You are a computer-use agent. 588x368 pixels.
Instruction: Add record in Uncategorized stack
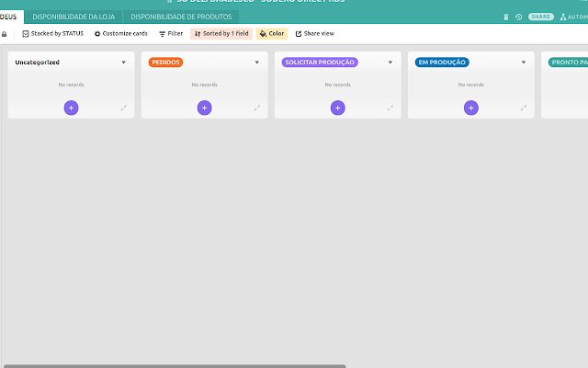tap(72, 108)
